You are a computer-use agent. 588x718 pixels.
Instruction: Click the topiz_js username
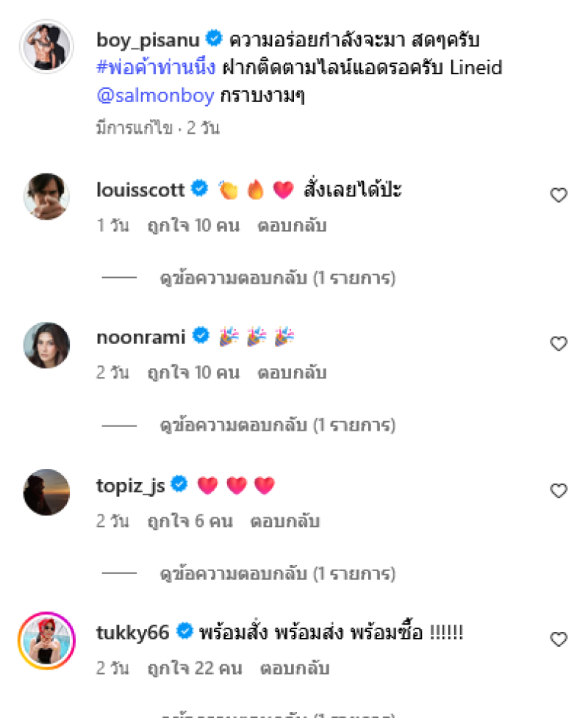[130, 485]
